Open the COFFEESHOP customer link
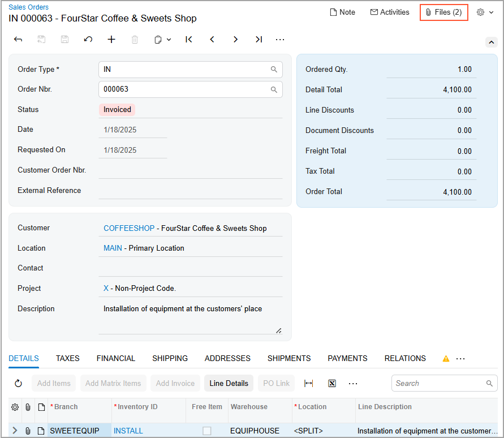The width and height of the screenshot is (504, 438). click(x=129, y=228)
